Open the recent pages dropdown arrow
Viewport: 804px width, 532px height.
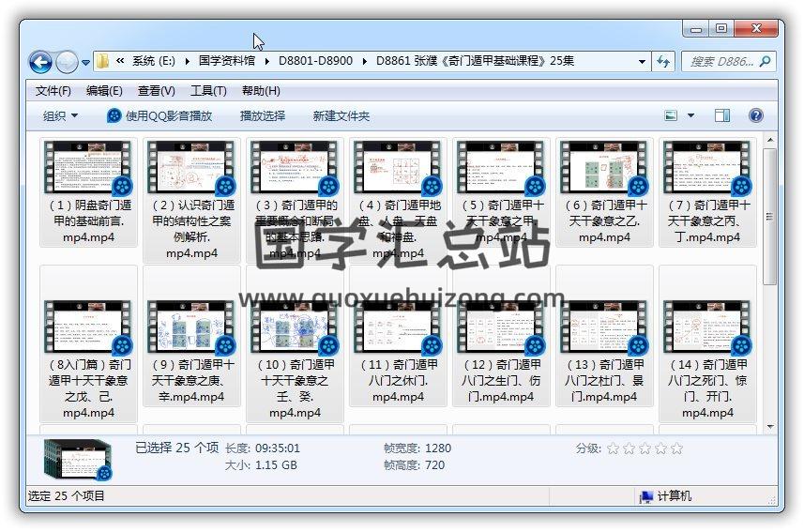[86, 62]
